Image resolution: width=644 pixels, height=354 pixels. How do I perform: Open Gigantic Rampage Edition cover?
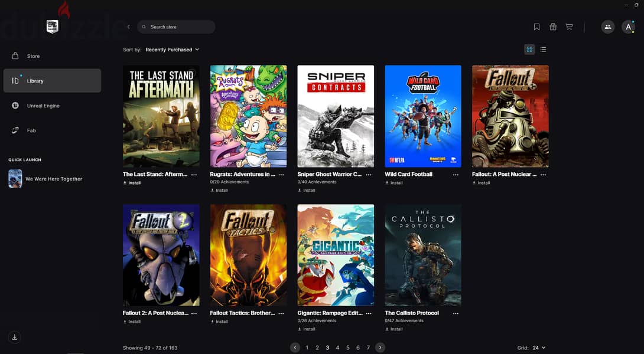pyautogui.click(x=336, y=255)
